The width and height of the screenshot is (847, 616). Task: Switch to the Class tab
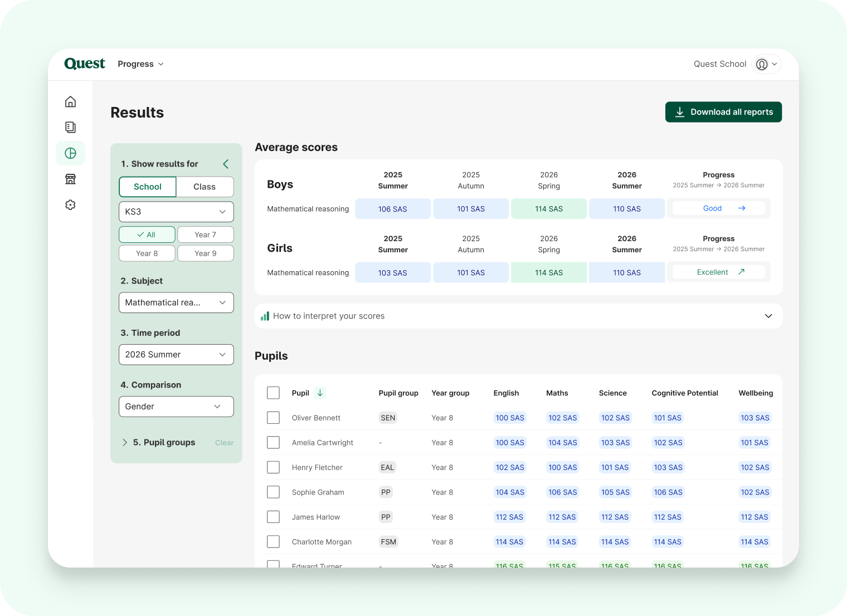point(205,187)
